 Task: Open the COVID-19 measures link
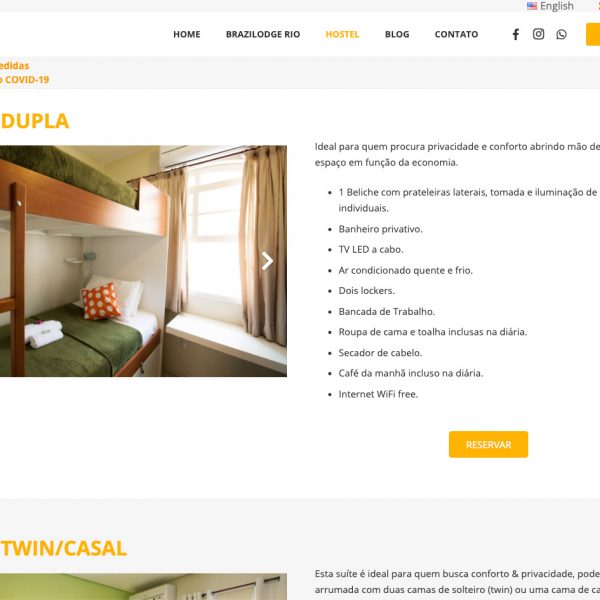point(24,73)
